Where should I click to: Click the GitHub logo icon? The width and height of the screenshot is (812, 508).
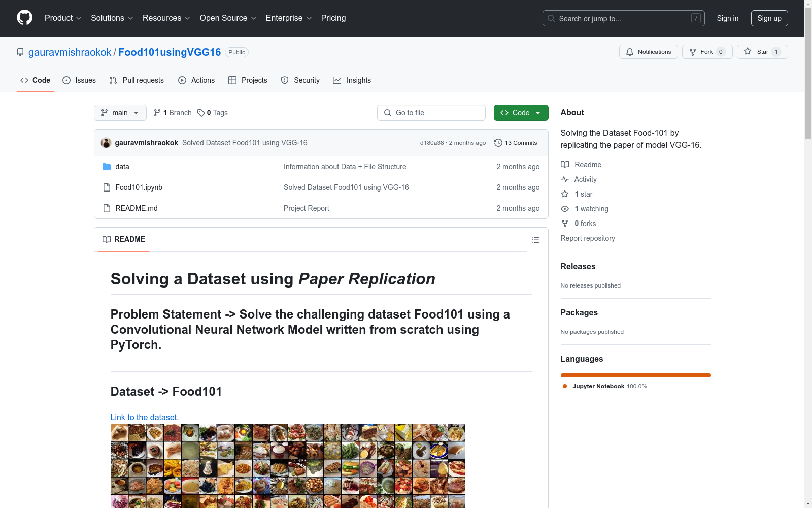pyautogui.click(x=24, y=18)
